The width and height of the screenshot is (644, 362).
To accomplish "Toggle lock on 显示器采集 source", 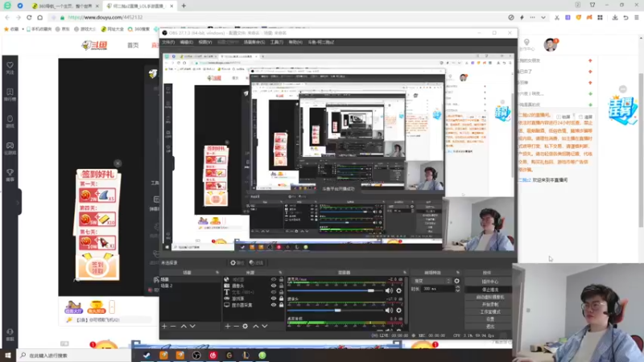I will (281, 305).
